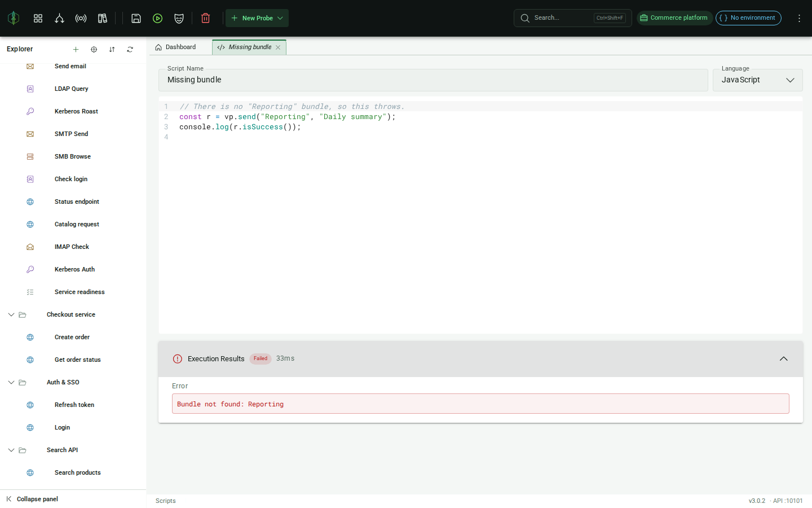Open the New Probe dropdown
The width and height of the screenshot is (812, 508).
click(257, 18)
